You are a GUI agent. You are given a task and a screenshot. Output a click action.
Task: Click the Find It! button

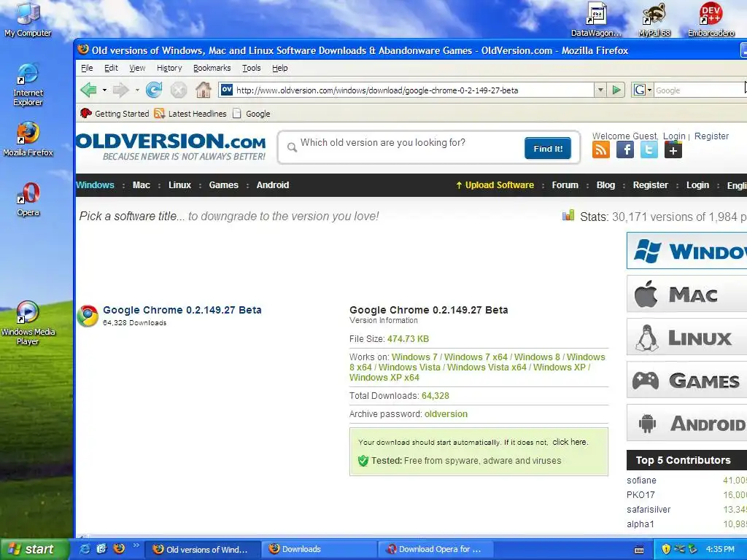[548, 149]
